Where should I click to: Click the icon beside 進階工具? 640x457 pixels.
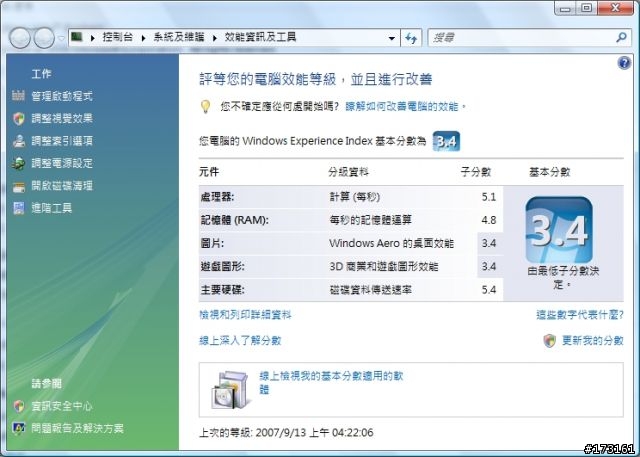(x=19, y=208)
